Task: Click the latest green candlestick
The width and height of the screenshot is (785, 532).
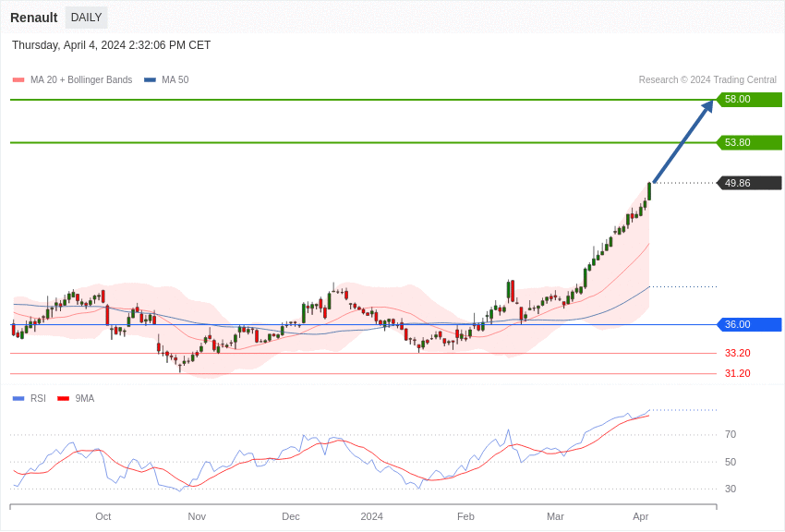Action: [649, 191]
